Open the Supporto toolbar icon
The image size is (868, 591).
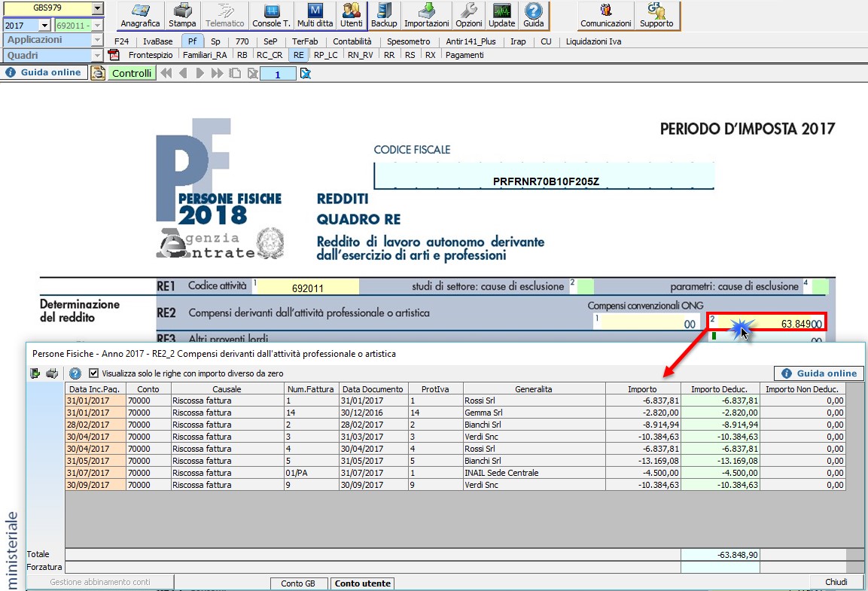click(x=656, y=16)
